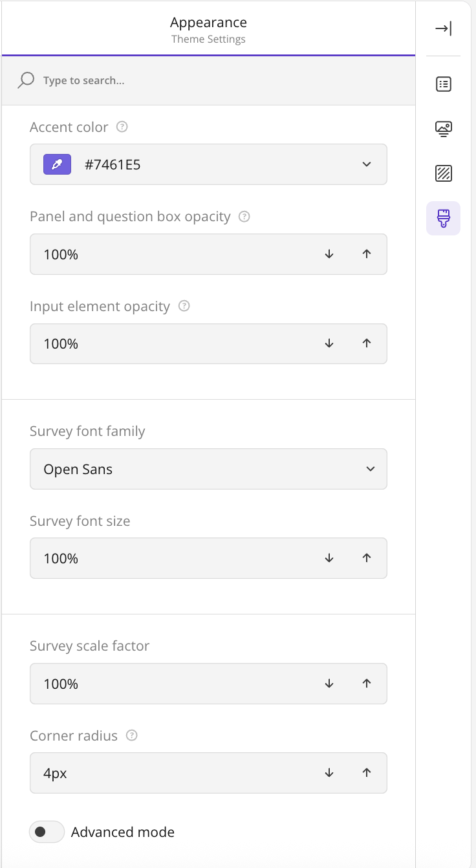Open the General settings list icon
476x868 pixels.
tap(443, 84)
